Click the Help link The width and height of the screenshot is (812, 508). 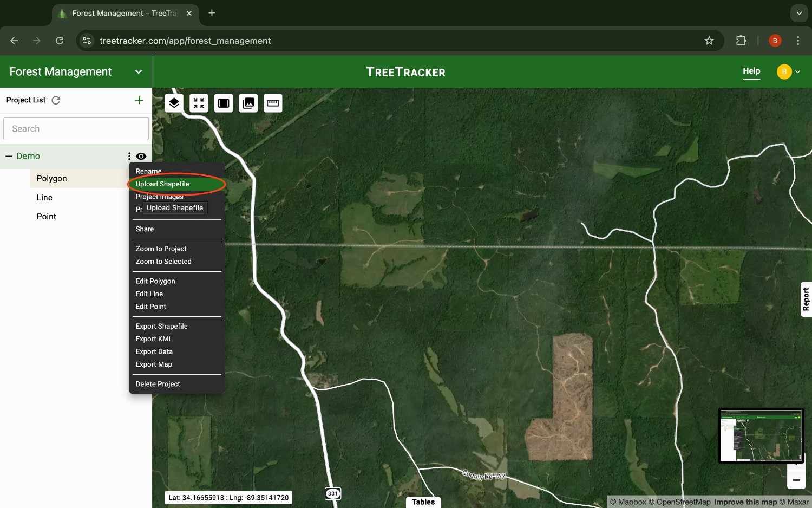[751, 70]
